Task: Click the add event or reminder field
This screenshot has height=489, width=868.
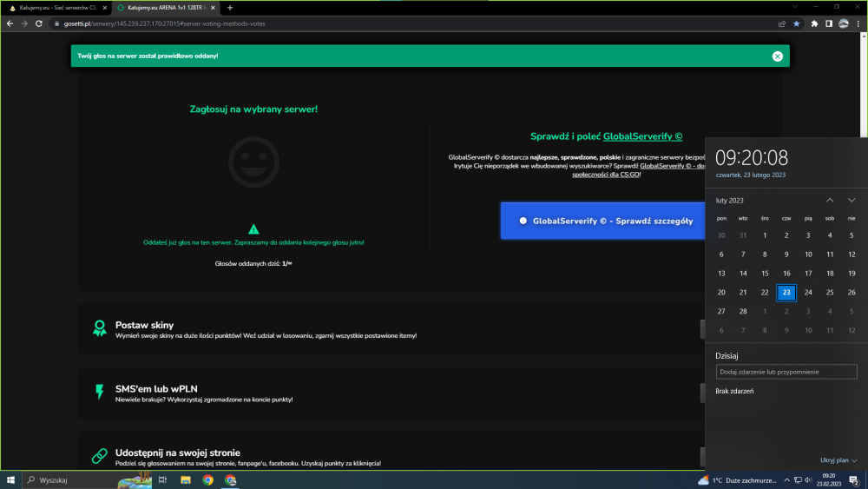Action: pos(786,372)
